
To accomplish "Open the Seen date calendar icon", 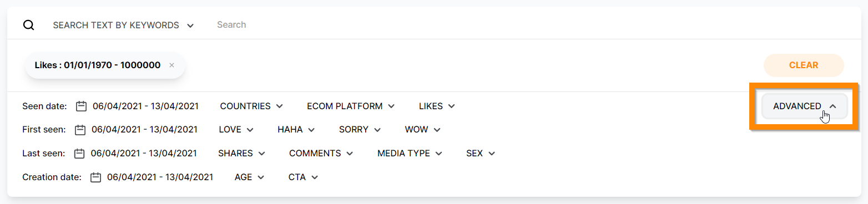I will click(82, 106).
